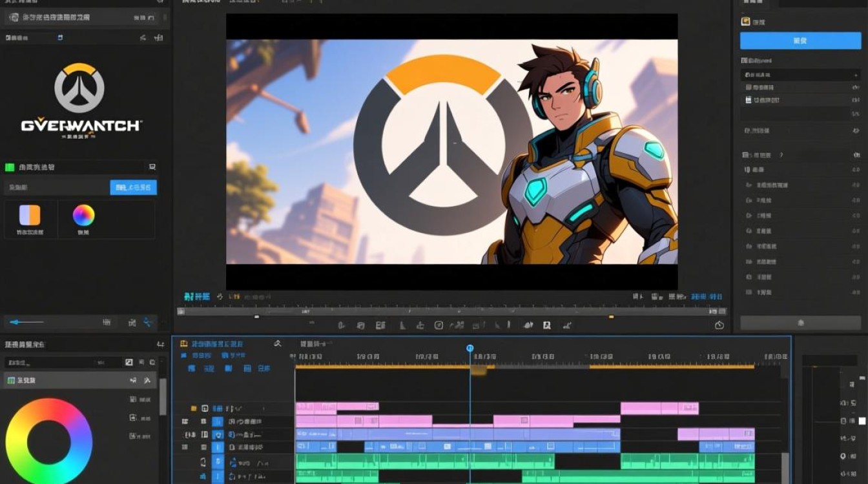Click the orange sequence icon in timeline header
This screenshot has height=484, width=868.
pos(184,344)
